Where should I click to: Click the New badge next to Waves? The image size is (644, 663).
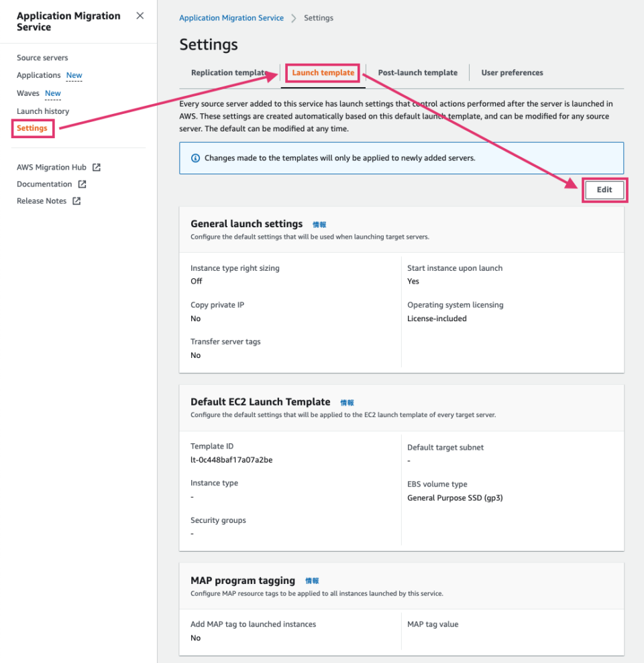[x=53, y=93]
